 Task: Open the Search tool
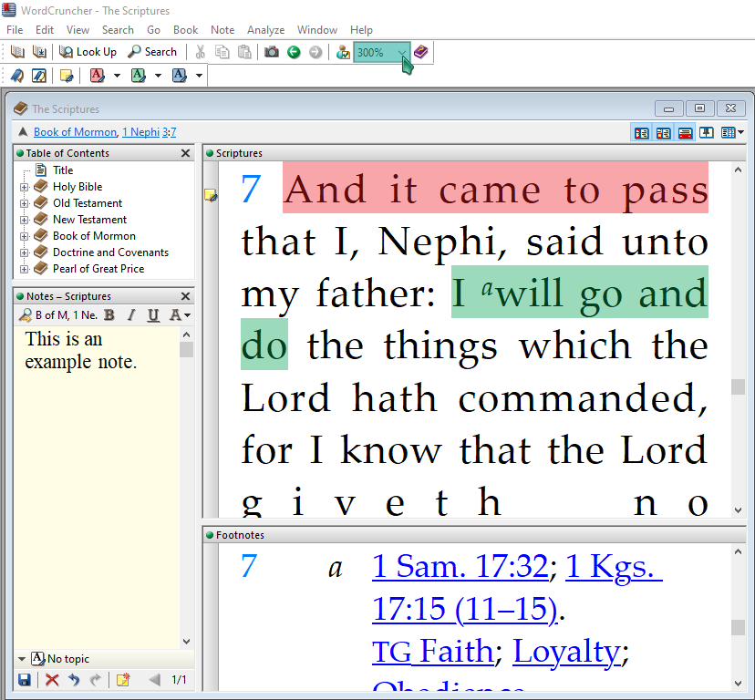point(152,52)
